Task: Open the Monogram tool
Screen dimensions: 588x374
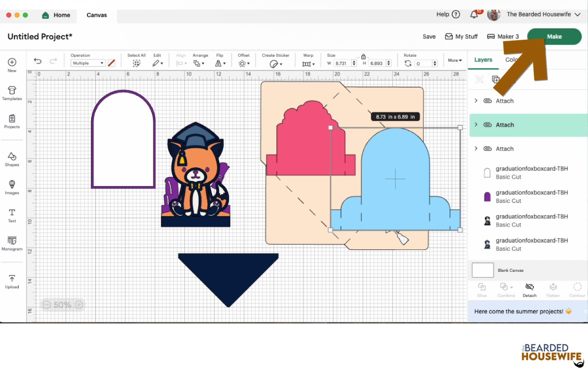Action: [x=12, y=243]
